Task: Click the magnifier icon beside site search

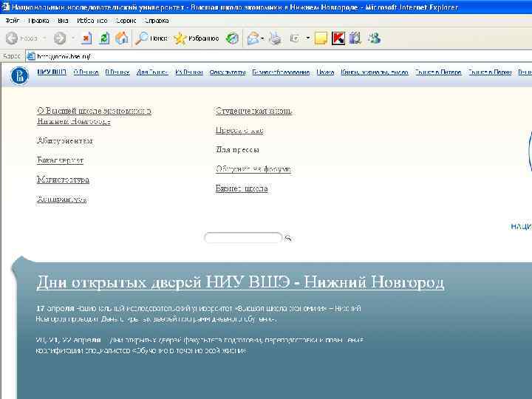Action: pyautogui.click(x=288, y=238)
